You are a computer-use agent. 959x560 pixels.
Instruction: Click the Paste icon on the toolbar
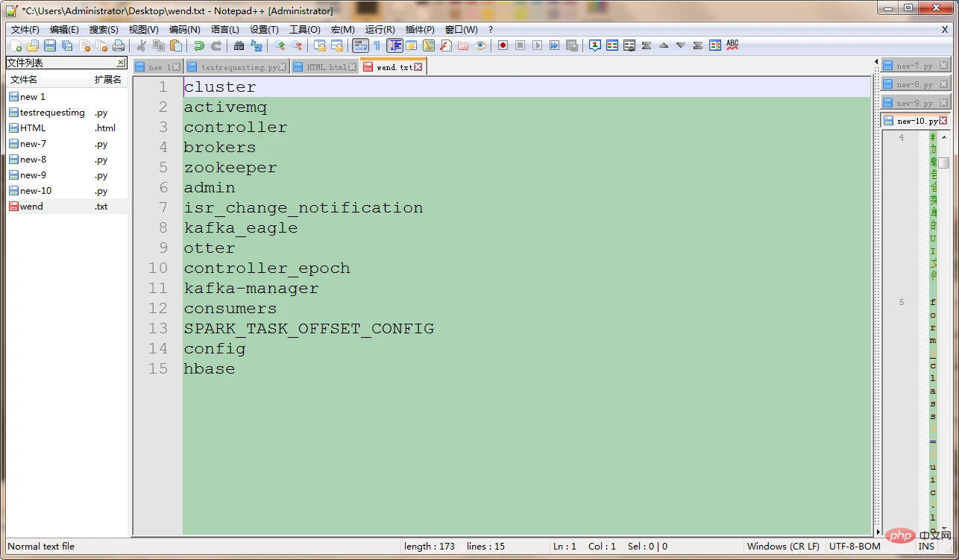coord(175,46)
